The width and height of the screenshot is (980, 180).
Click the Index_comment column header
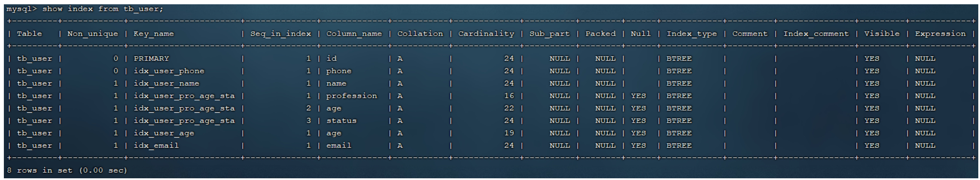816,34
